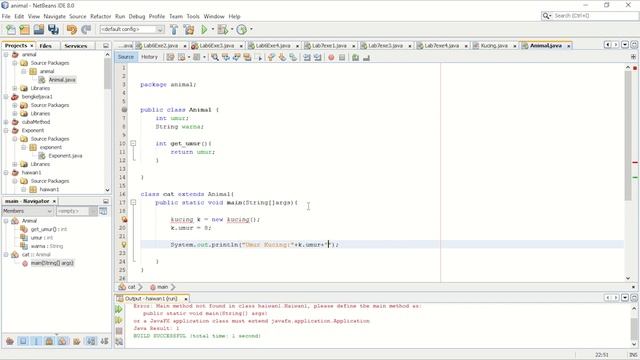Viewport: 640px width, 360px height.
Task: Toggle Show Non-Public Members in Navigator
Action: click(49, 341)
